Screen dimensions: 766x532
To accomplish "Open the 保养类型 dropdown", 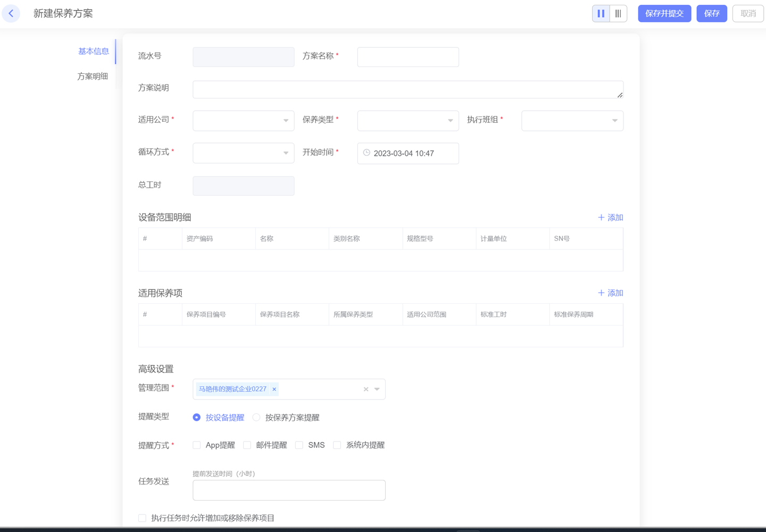I will [x=408, y=121].
